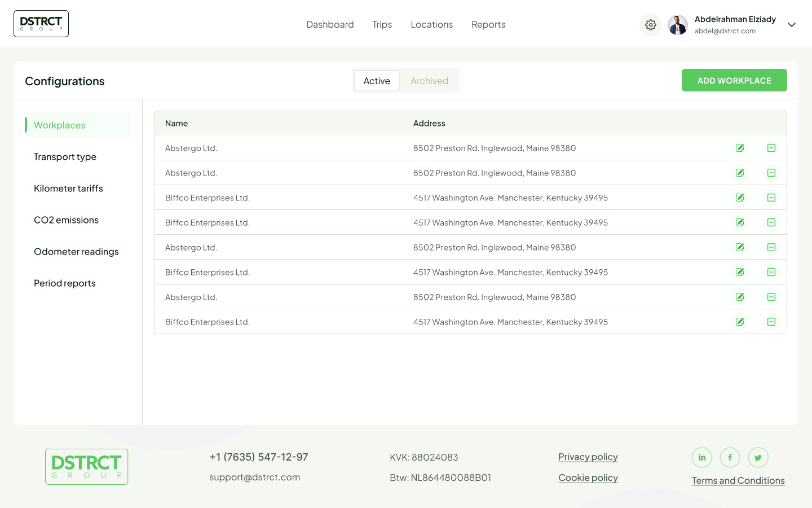Viewport: 812px width, 508px height.
Task: Click the DSTRCT Group header logo
Action: [x=41, y=24]
